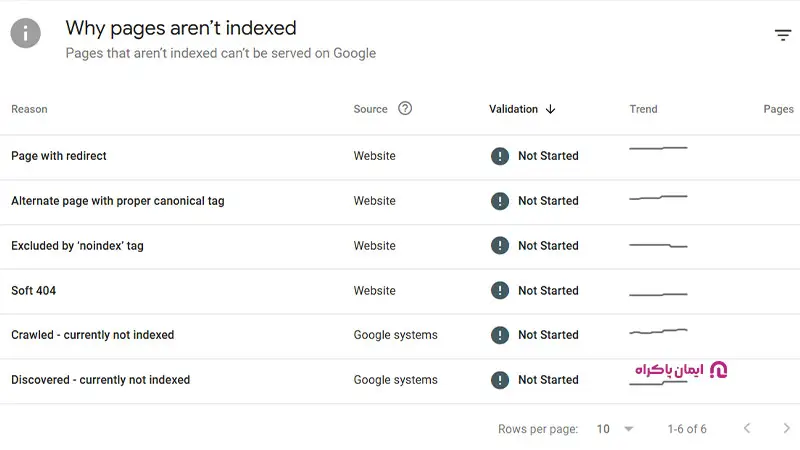Open the Page with redirect row

click(x=59, y=156)
